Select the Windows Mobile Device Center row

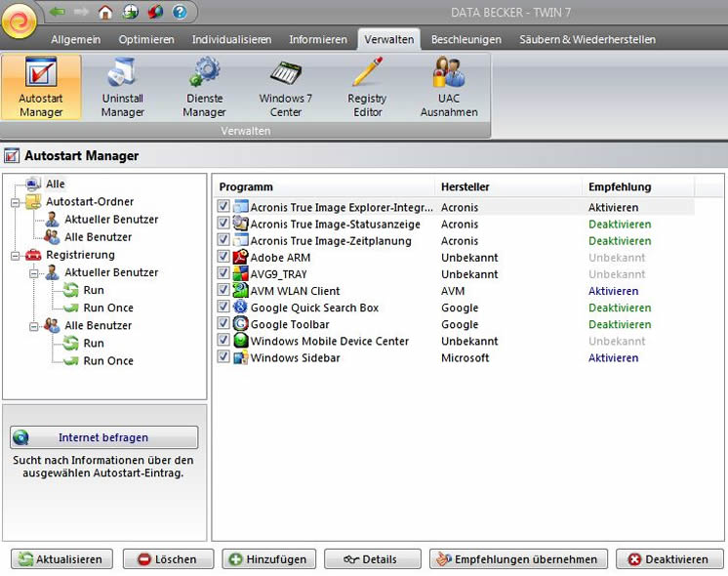455,341
